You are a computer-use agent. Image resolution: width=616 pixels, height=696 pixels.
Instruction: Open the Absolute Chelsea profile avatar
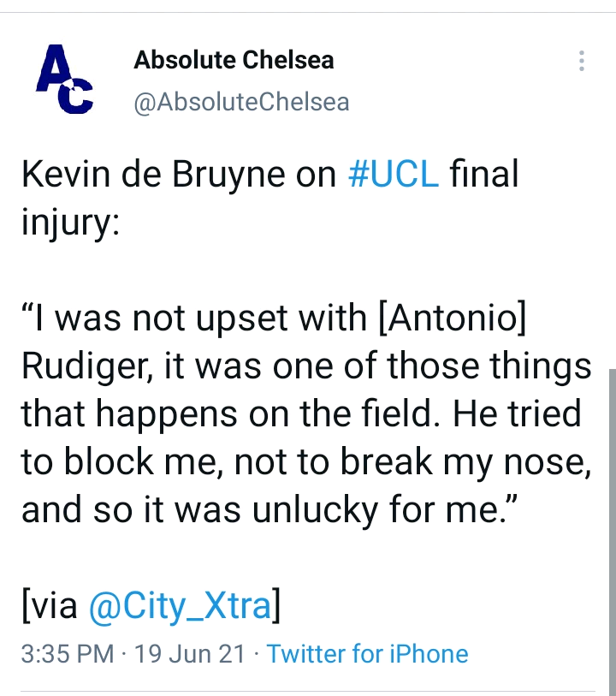pyautogui.click(x=64, y=79)
